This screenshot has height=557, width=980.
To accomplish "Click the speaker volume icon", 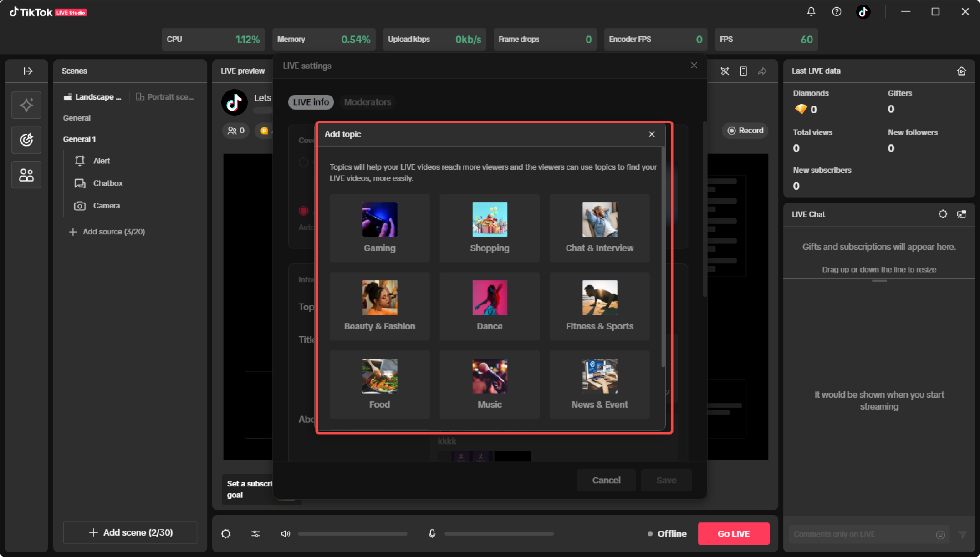I will [x=286, y=534].
